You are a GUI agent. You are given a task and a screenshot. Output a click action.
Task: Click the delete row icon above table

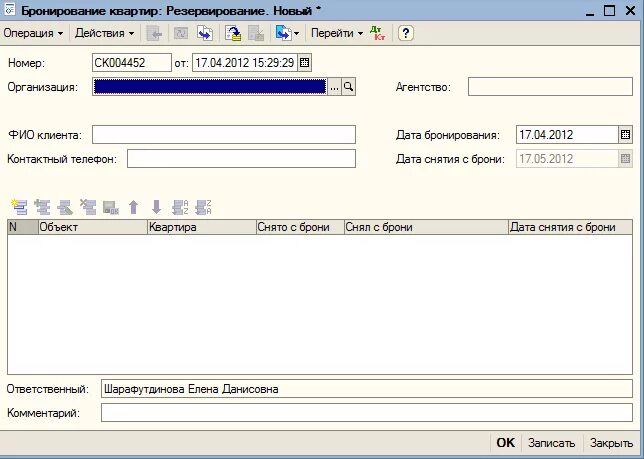87,207
